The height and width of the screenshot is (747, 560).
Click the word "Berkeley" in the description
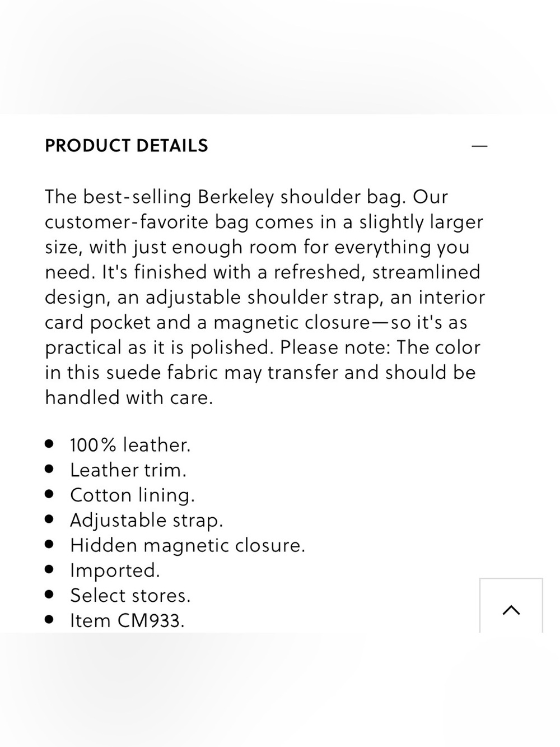pyautogui.click(x=236, y=197)
